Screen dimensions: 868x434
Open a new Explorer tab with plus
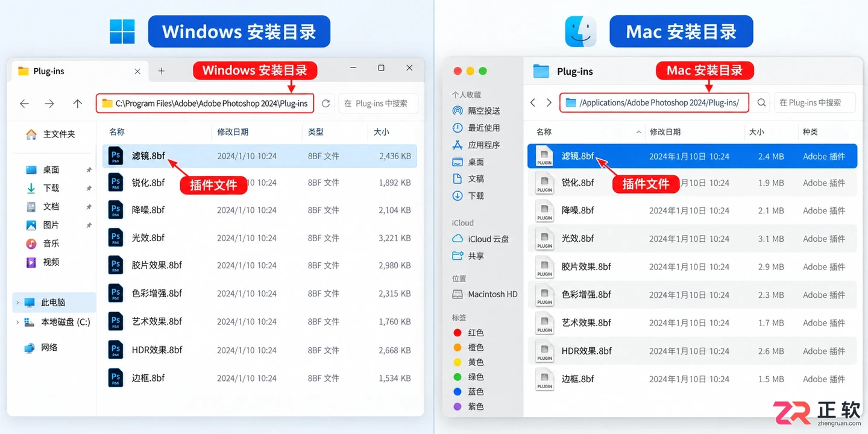tap(161, 71)
